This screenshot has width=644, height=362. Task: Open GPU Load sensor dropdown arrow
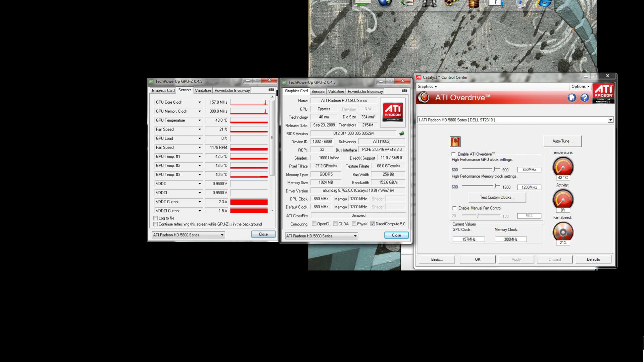[199, 139]
